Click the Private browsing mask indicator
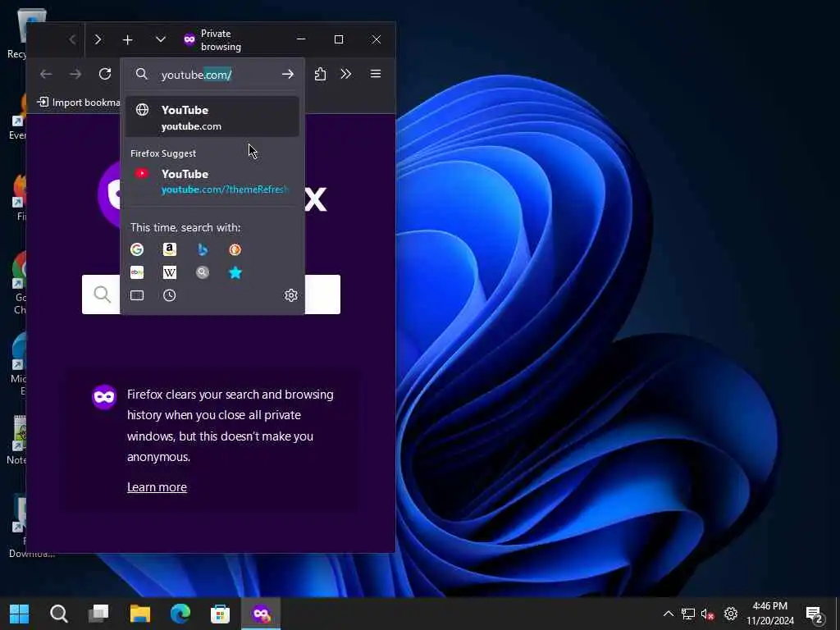The height and width of the screenshot is (630, 840). (189, 39)
